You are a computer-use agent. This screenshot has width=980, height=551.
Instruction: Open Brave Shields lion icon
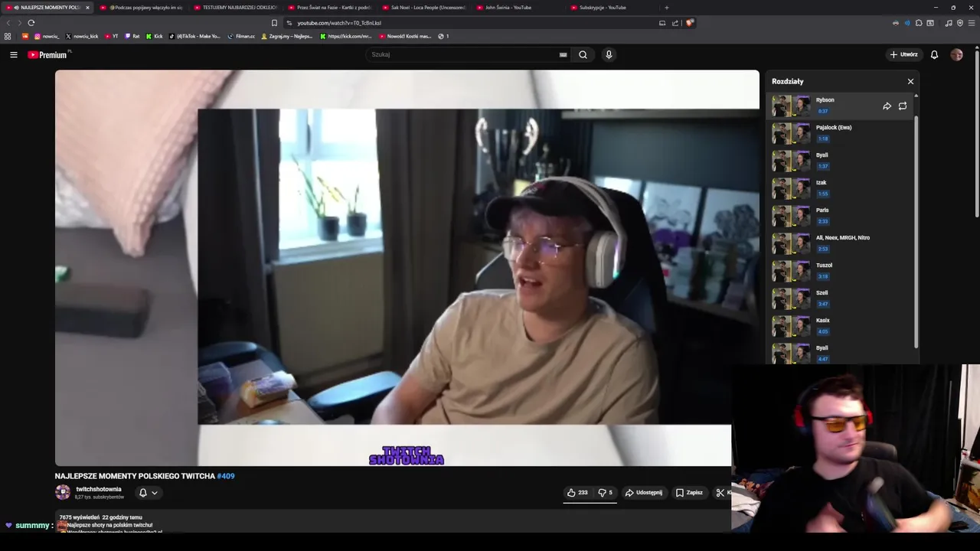[689, 23]
